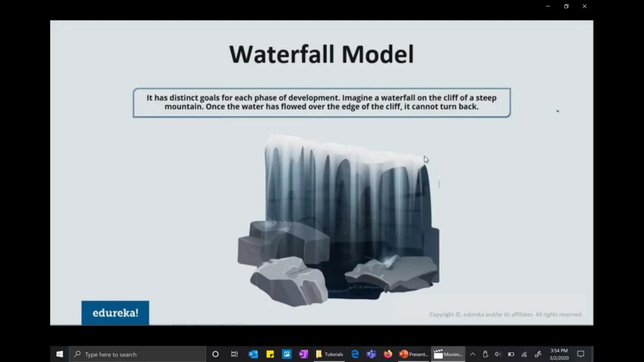Click the Cortana circle icon
This screenshot has width=644, height=362.
[215, 354]
